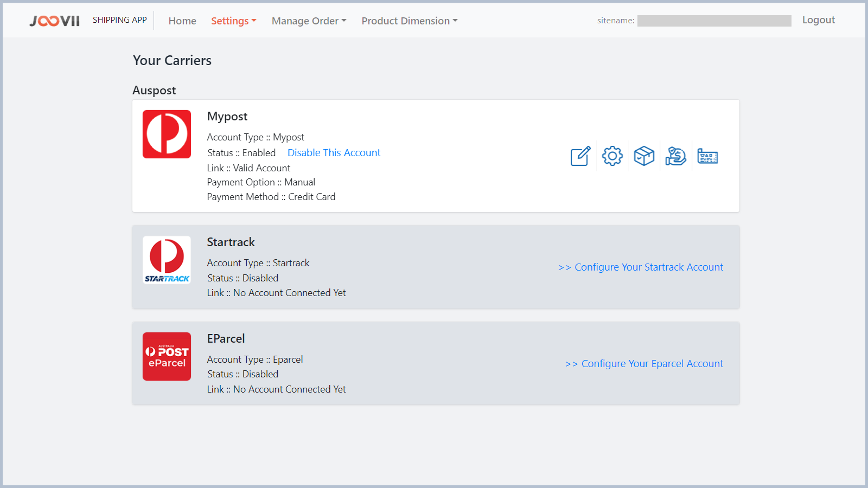Expand the Manage Order dropdown
This screenshot has width=868, height=488.
(x=308, y=21)
